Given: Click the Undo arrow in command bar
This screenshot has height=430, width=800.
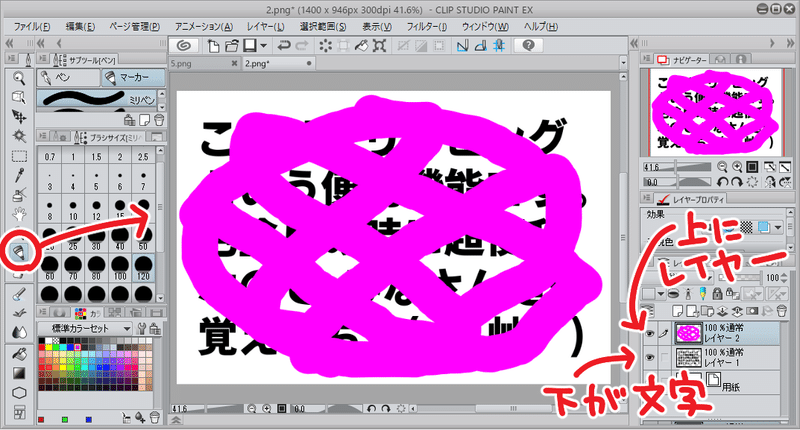Looking at the screenshot, I should click(284, 46).
